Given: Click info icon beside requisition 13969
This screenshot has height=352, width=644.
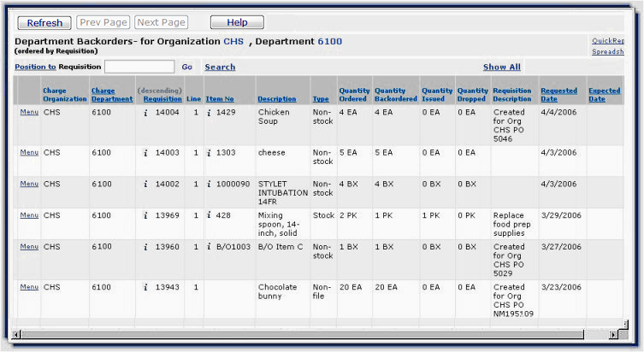Looking at the screenshot, I should 145,215.
